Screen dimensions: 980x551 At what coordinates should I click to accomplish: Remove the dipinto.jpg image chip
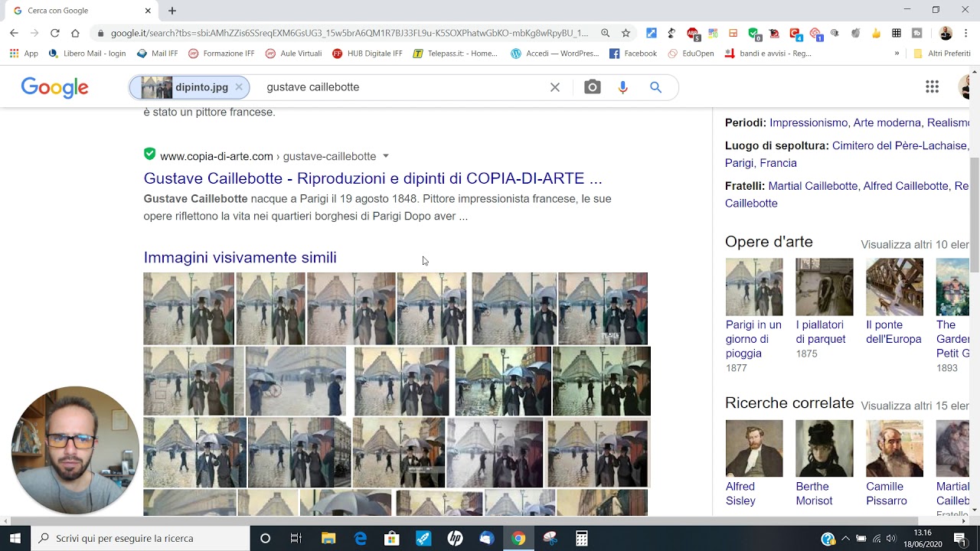(x=239, y=87)
